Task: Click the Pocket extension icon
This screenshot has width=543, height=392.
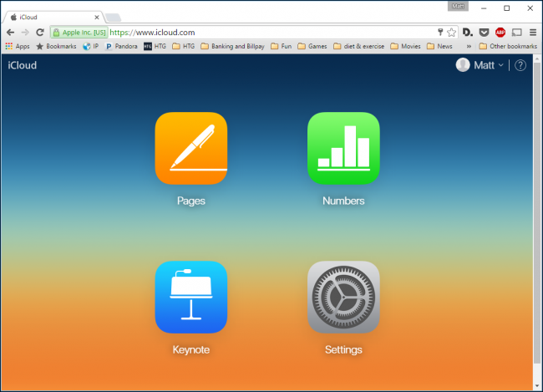Action: coord(484,33)
